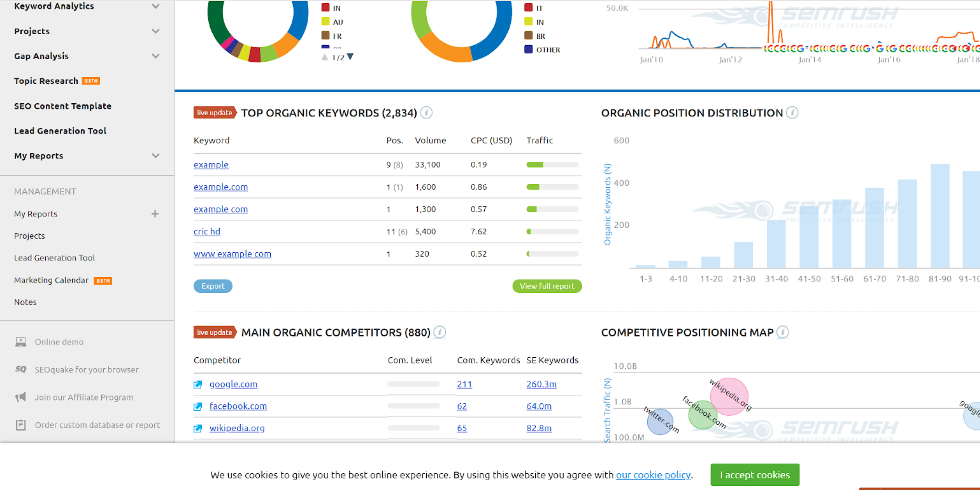Open google.com external link icon
This screenshot has height=490, width=980.
point(198,384)
